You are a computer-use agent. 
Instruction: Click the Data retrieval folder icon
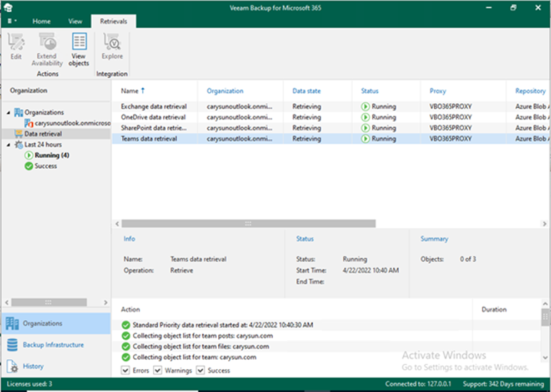pos(18,134)
